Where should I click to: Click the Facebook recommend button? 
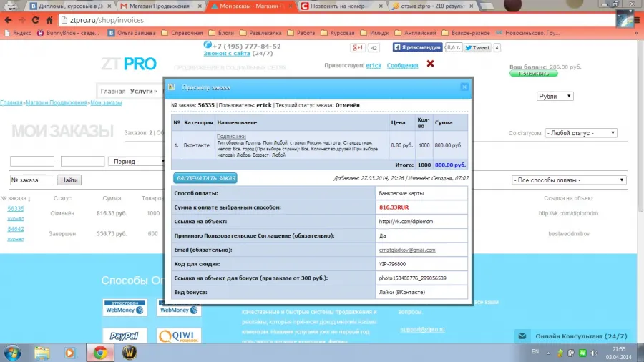coord(417,47)
